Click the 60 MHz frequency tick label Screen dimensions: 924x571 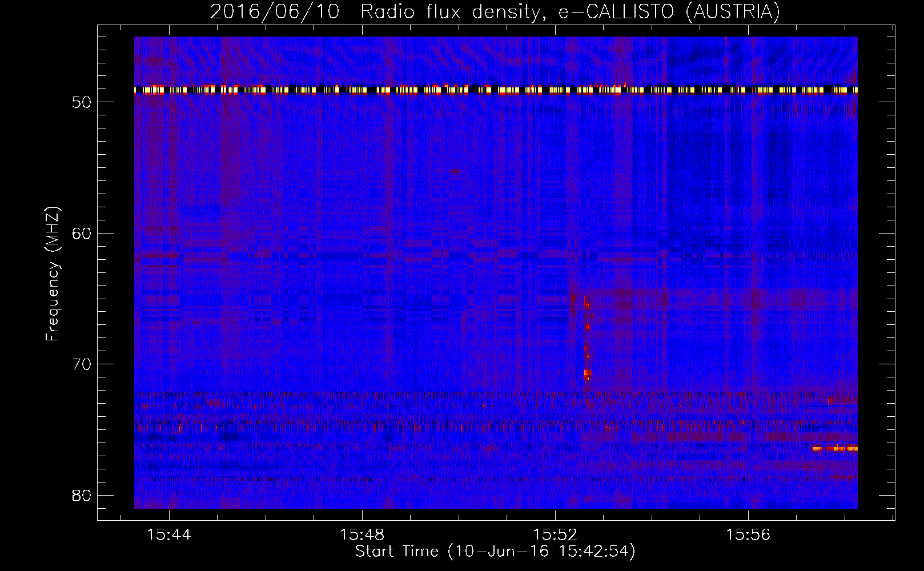tap(82, 233)
